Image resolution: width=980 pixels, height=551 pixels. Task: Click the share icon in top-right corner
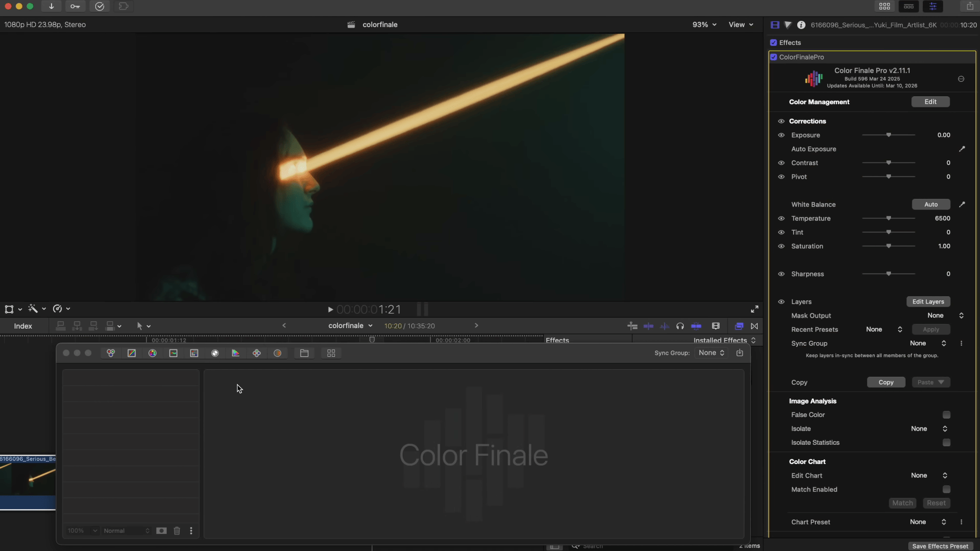[x=970, y=6]
